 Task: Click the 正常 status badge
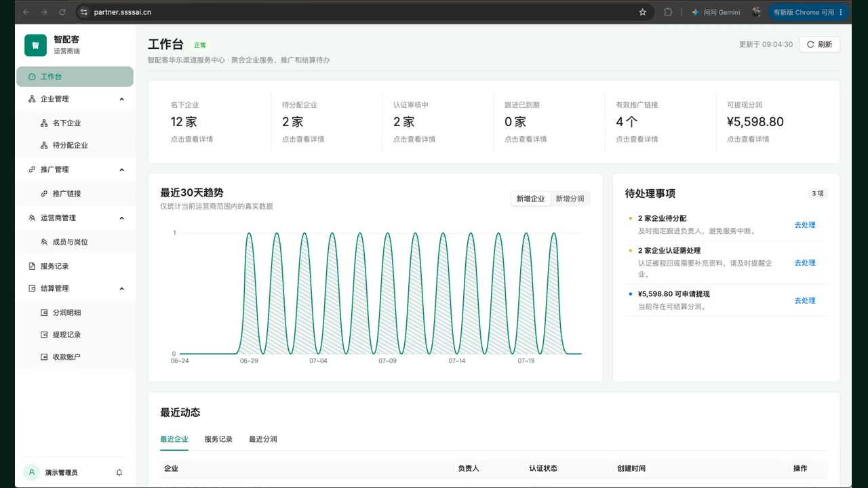(200, 45)
